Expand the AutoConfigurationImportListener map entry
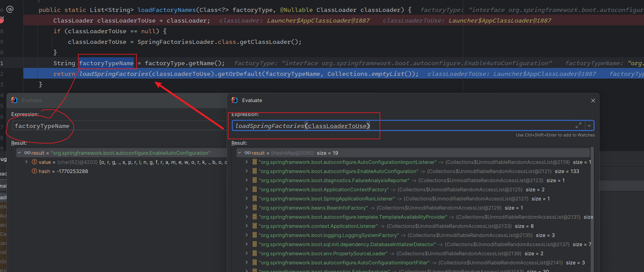The width and height of the screenshot is (644, 272). (x=247, y=162)
